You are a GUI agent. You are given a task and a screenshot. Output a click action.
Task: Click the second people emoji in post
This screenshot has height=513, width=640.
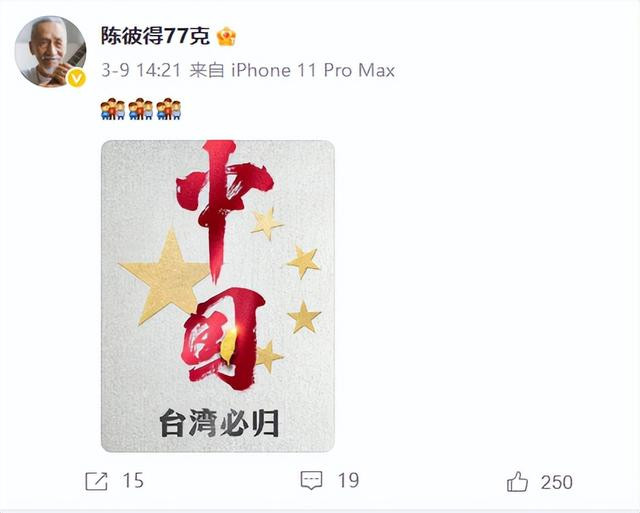(141, 109)
